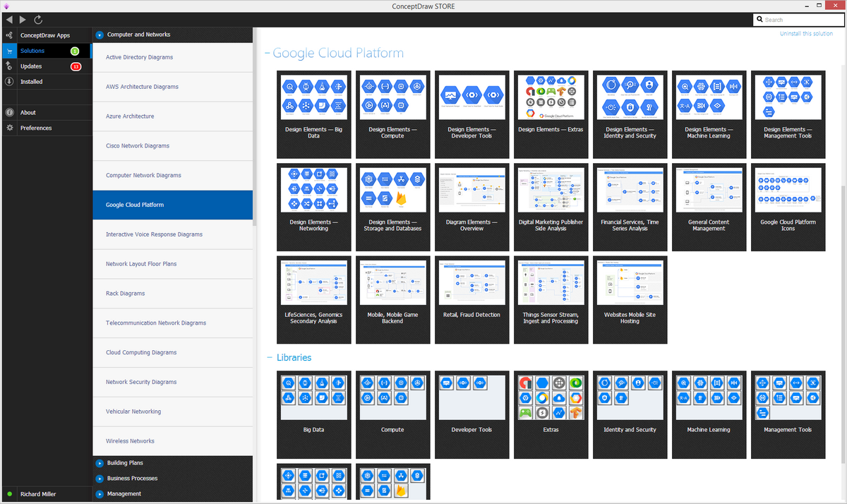Open General Content Management sample
The image size is (847, 504).
[709, 207]
